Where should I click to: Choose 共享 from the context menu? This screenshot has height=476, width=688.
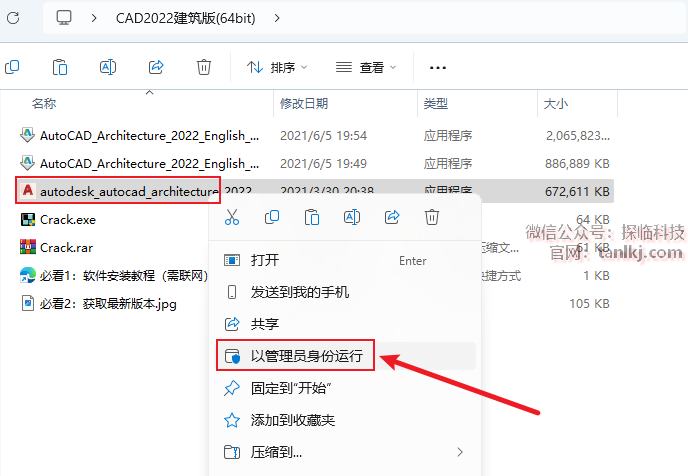coord(346,324)
